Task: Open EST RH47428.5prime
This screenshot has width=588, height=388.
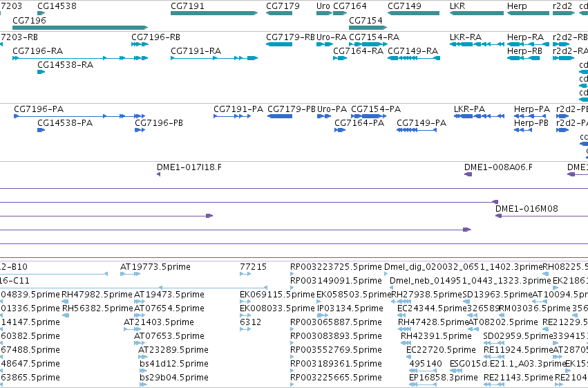Action: (x=433, y=322)
